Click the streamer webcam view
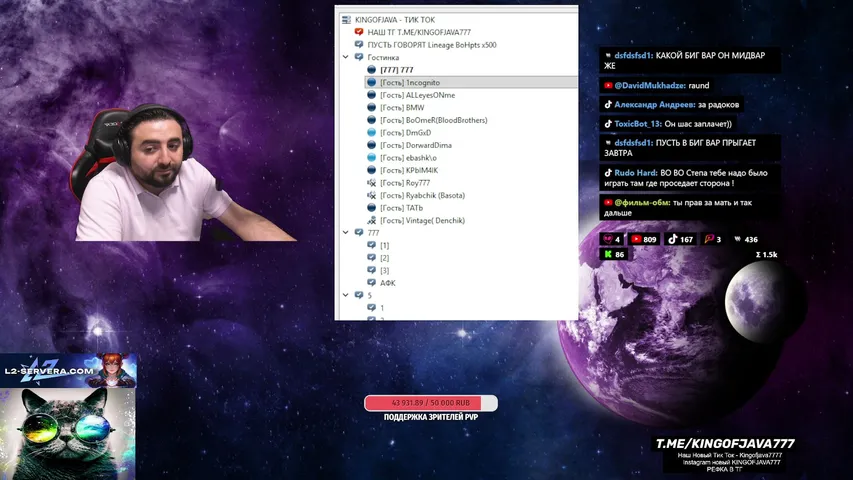This screenshot has width=853, height=480. click(x=184, y=172)
